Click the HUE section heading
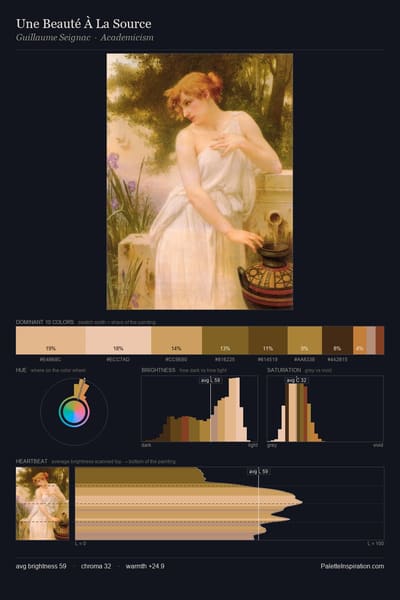This screenshot has width=400, height=600. pos(21,370)
